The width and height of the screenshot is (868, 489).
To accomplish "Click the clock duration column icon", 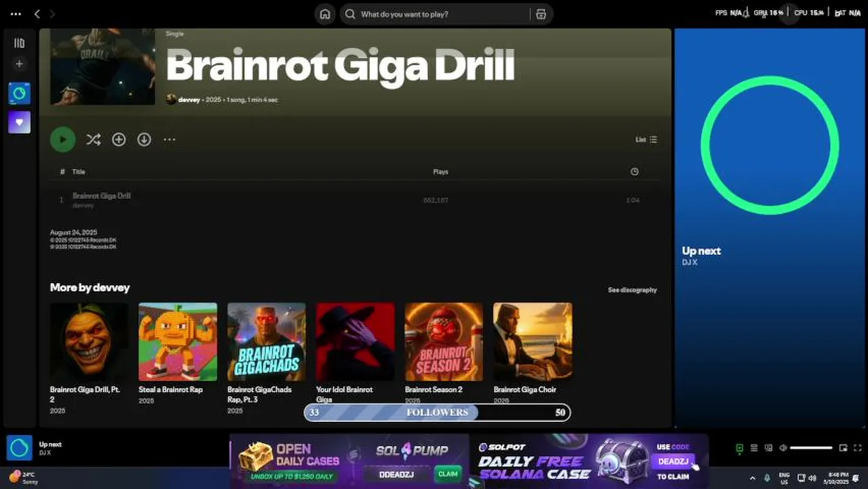I will coord(634,172).
